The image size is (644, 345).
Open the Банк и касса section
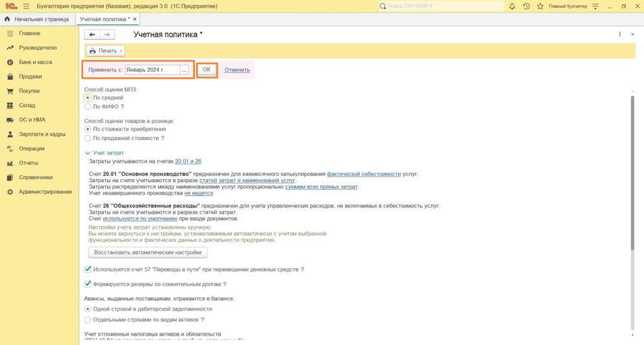coord(35,62)
